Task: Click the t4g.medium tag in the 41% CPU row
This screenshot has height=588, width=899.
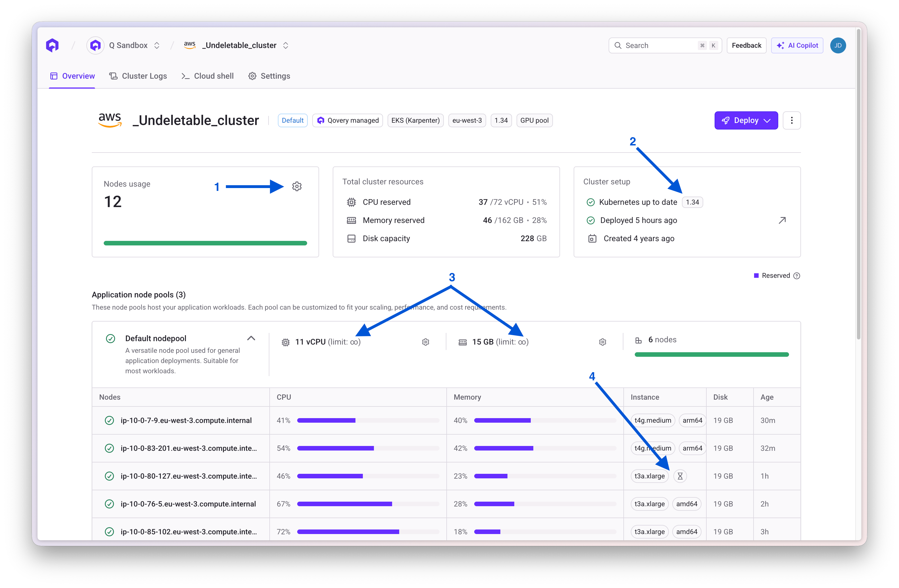Action: (653, 420)
